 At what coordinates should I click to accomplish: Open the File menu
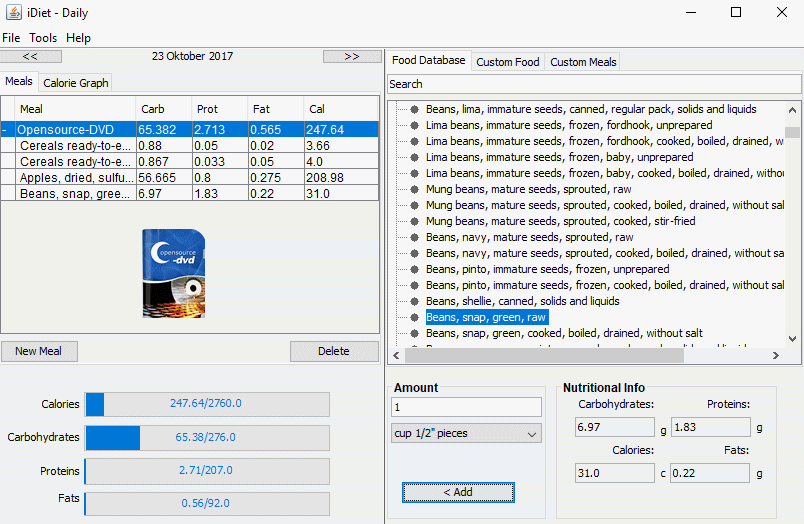pos(11,38)
